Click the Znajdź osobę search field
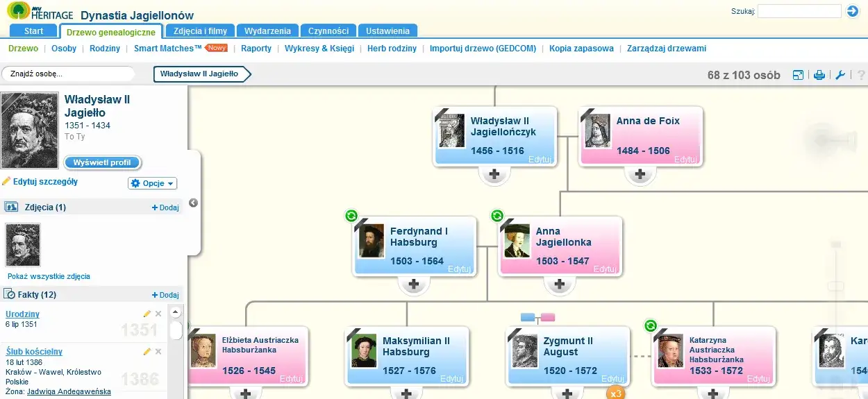This screenshot has width=868, height=399. pos(68,74)
